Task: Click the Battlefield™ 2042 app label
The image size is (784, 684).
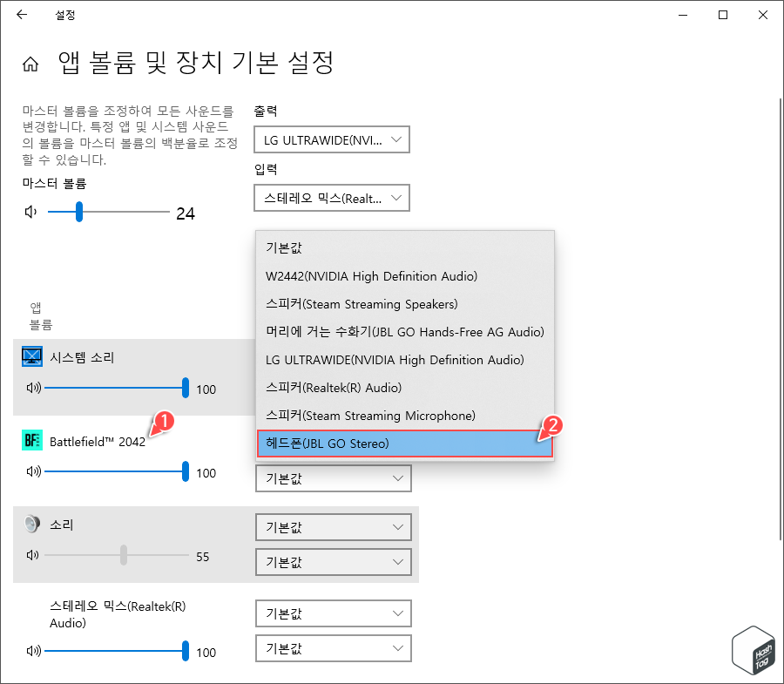Action: click(x=98, y=442)
